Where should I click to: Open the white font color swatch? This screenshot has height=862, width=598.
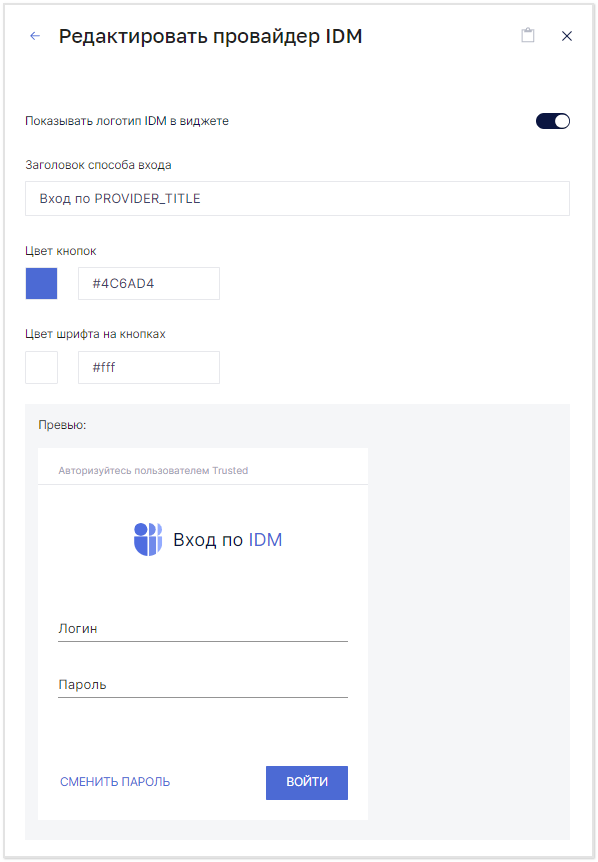tap(41, 367)
